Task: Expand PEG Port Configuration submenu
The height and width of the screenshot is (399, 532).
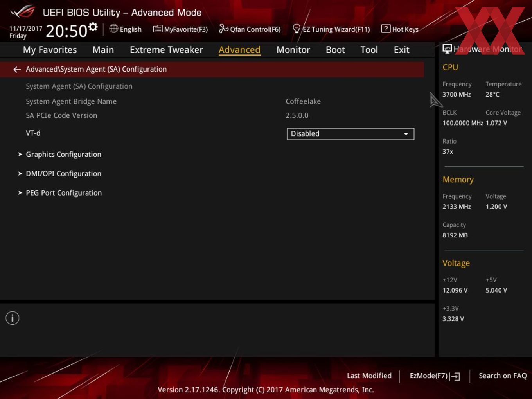Action: point(60,193)
